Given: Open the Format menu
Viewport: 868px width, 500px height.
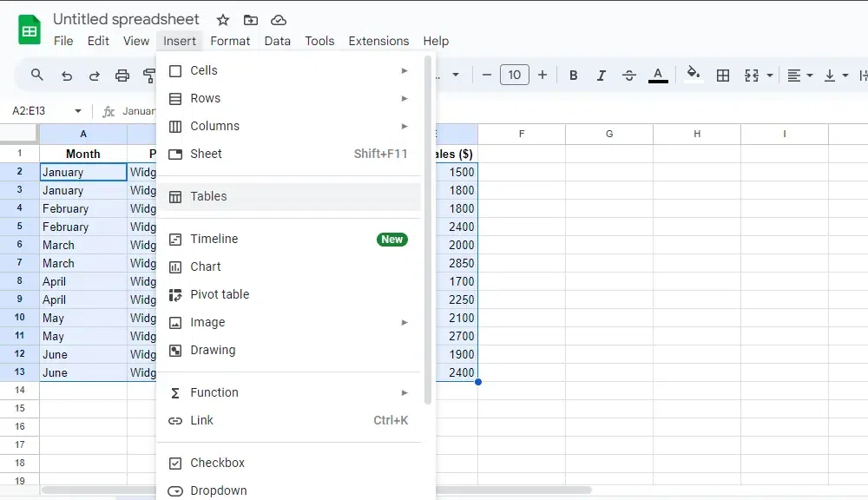Looking at the screenshot, I should [230, 41].
